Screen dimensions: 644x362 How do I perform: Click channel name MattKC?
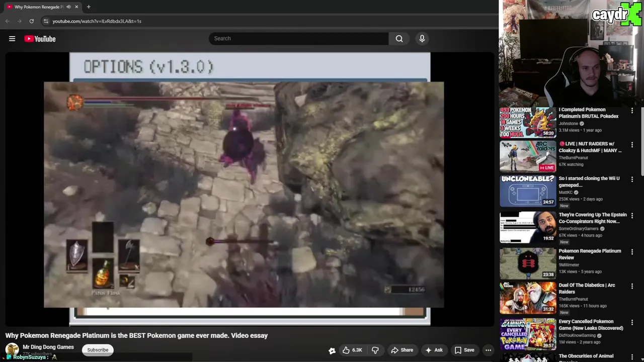point(566,192)
